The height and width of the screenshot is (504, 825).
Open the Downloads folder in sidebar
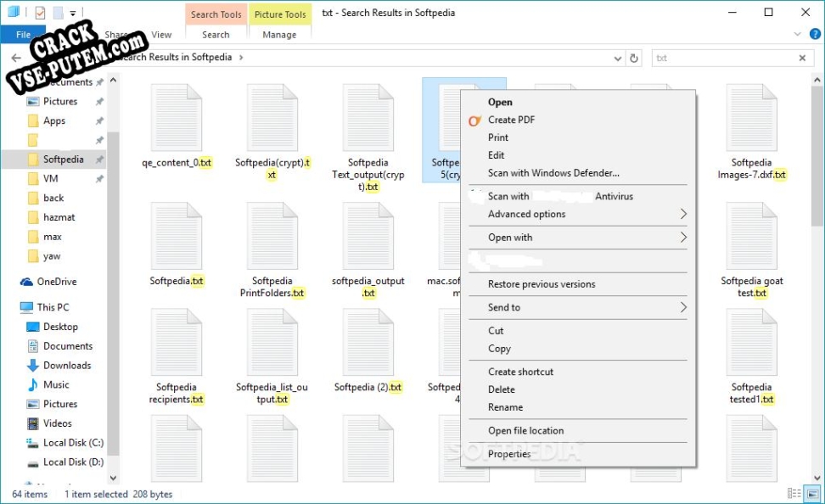(67, 366)
